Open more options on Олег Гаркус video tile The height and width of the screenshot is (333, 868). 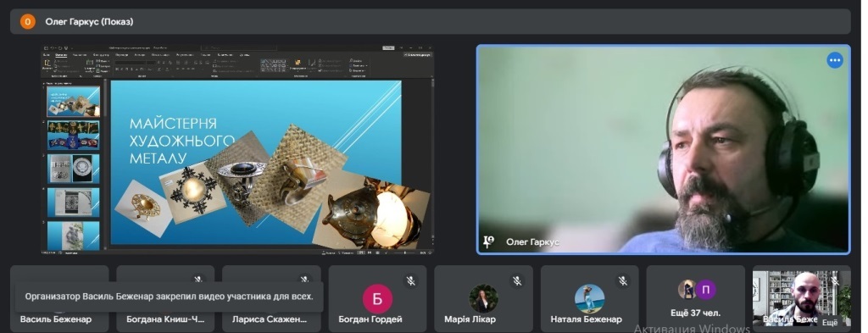tap(835, 60)
